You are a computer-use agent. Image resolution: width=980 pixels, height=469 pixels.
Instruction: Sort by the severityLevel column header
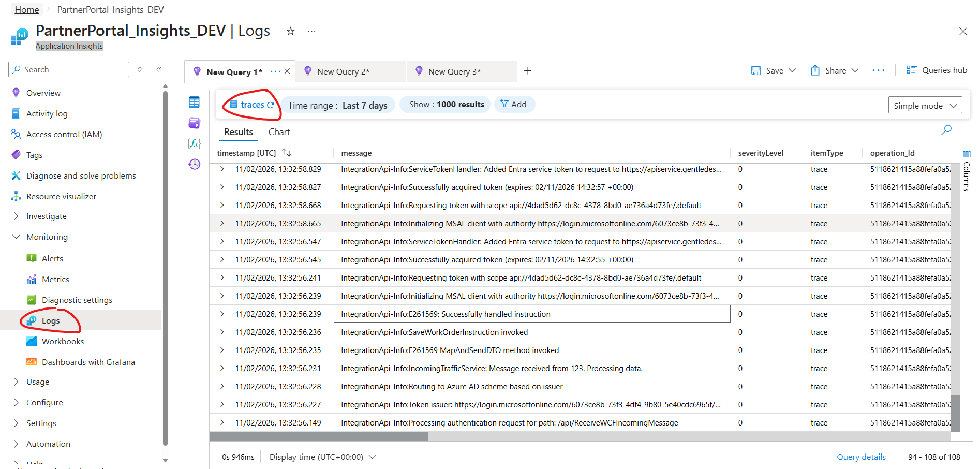pyautogui.click(x=761, y=153)
